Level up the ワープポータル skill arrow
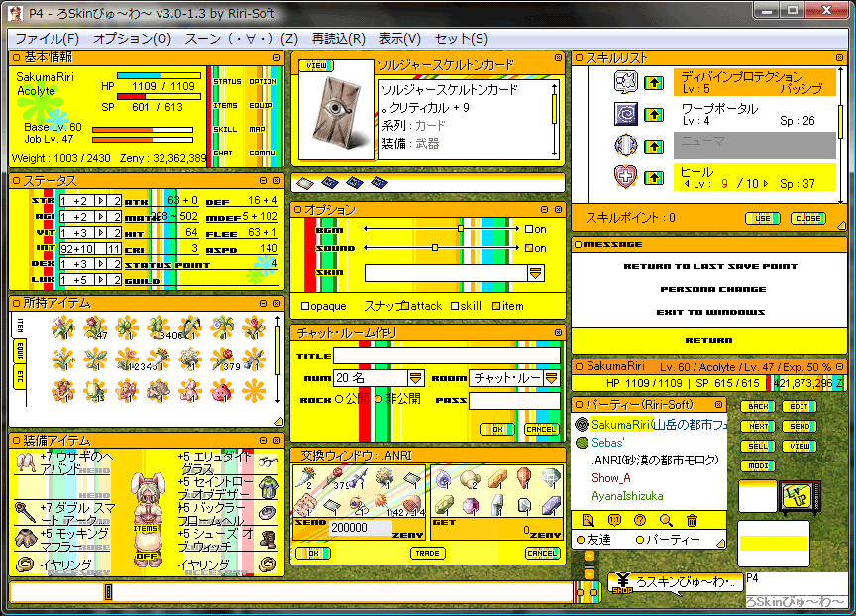 (x=654, y=115)
